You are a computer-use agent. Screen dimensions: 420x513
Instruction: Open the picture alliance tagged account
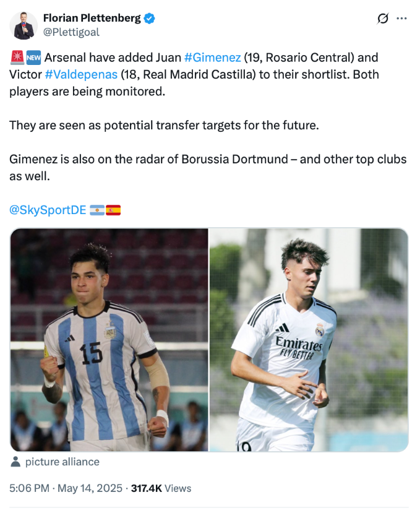[x=62, y=462]
